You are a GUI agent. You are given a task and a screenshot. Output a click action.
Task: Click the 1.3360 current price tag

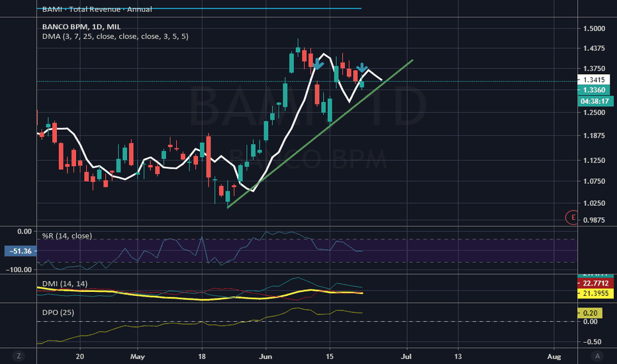(594, 90)
